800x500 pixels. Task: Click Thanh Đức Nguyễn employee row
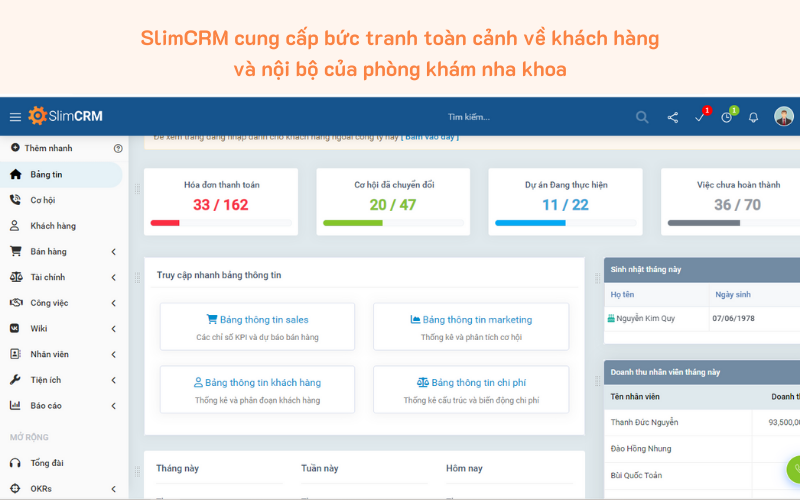702,422
